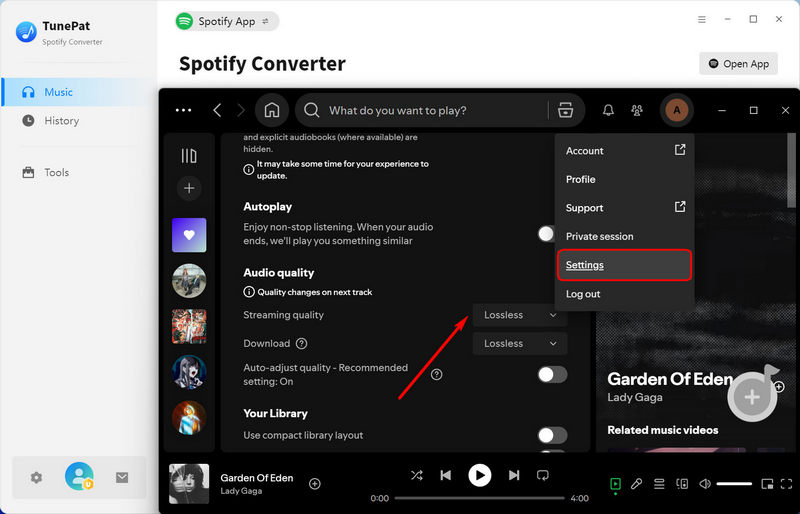The height and width of the screenshot is (514, 800).
Task: Click the help icon beside Download
Action: point(302,344)
